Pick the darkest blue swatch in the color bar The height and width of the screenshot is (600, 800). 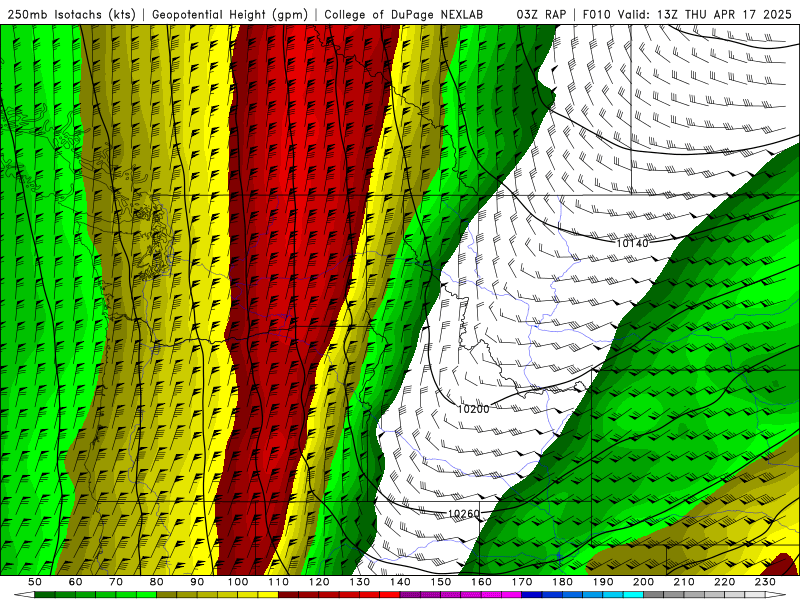point(532,595)
